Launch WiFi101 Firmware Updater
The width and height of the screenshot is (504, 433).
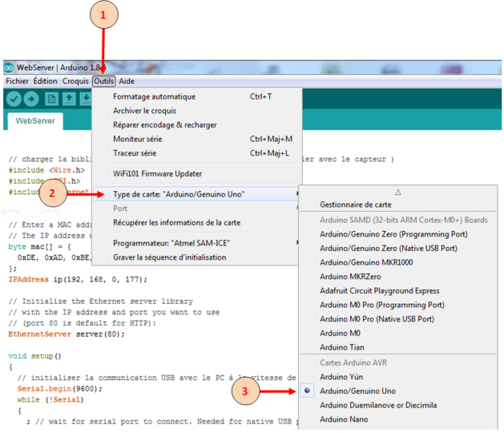click(197, 174)
